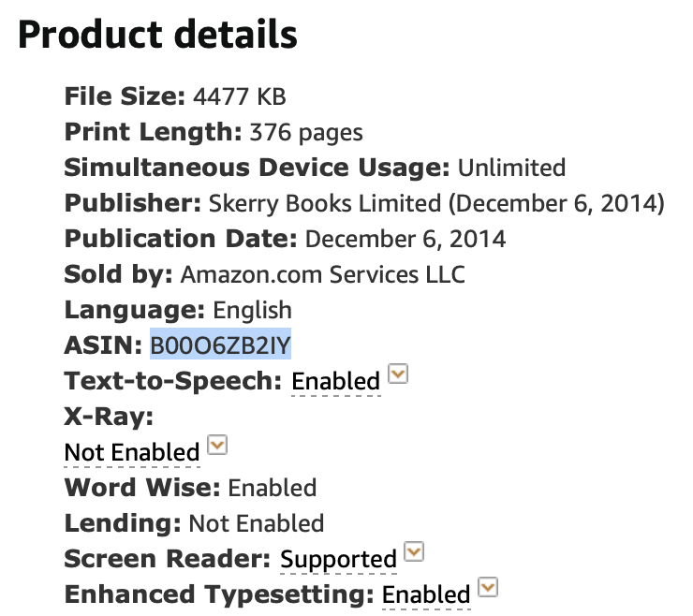Select the File Size value 4477 KB
This screenshot has width=693, height=616.
[x=239, y=96]
